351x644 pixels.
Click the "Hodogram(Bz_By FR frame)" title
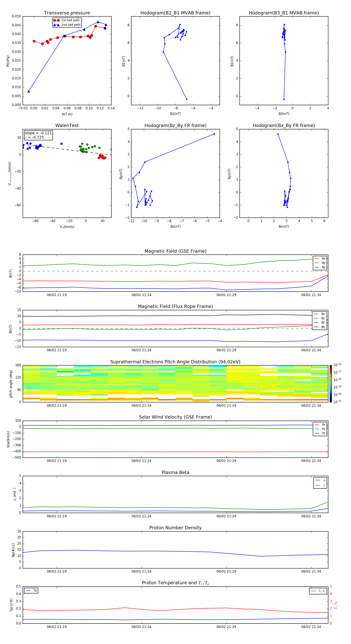tap(175, 125)
